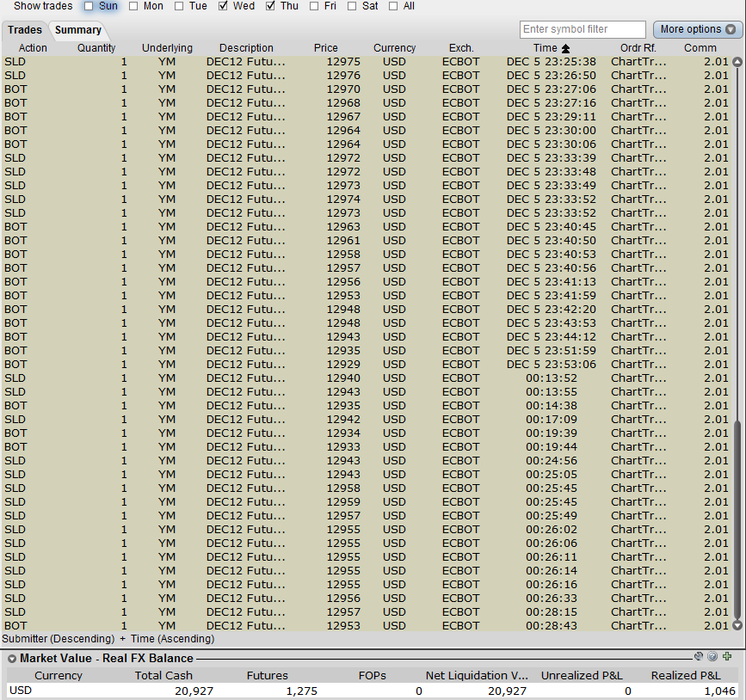Image resolution: width=746 pixels, height=700 pixels.
Task: Click the green plus icon in Market Value panel
Action: tap(727, 656)
